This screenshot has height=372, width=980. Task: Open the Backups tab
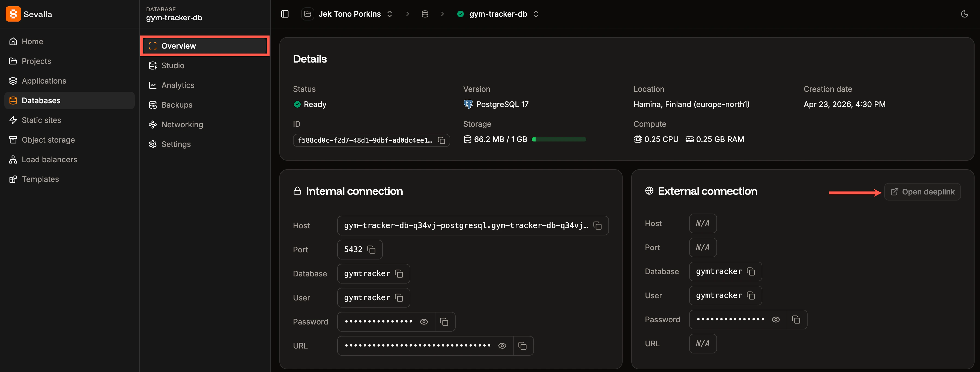click(205, 105)
